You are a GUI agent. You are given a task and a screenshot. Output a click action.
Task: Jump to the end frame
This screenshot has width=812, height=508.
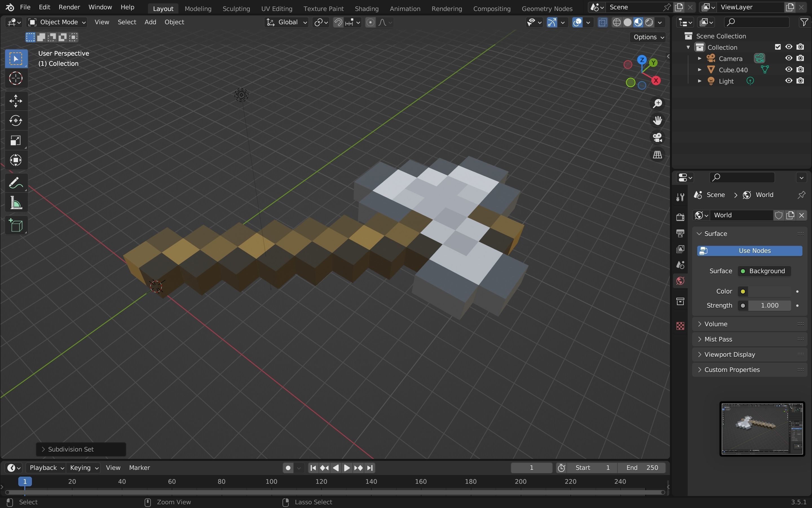370,468
